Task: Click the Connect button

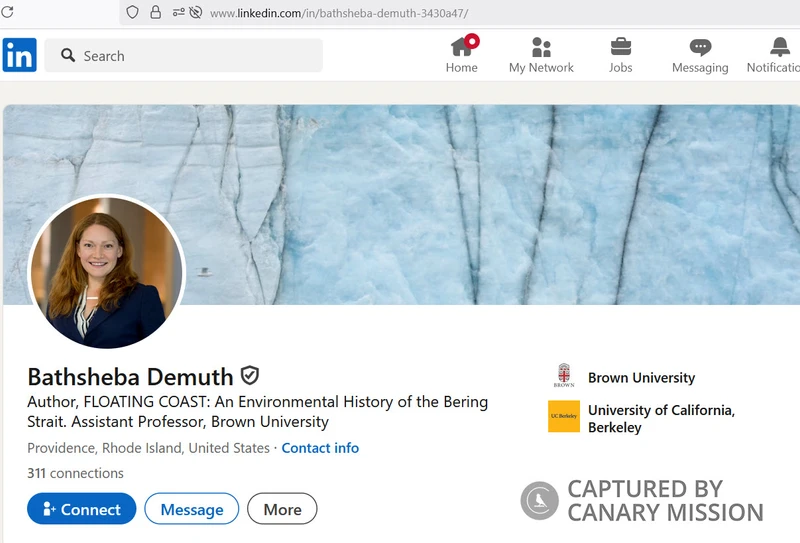Action: coord(82,508)
